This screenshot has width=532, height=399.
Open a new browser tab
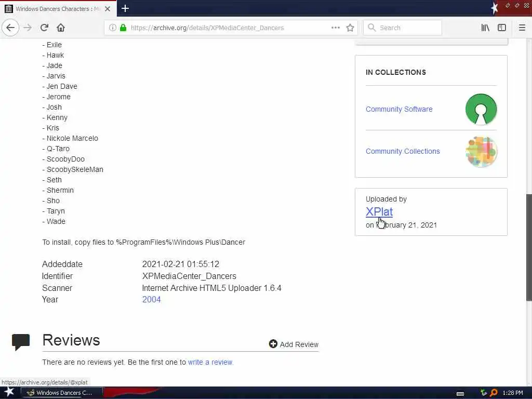pos(125,8)
